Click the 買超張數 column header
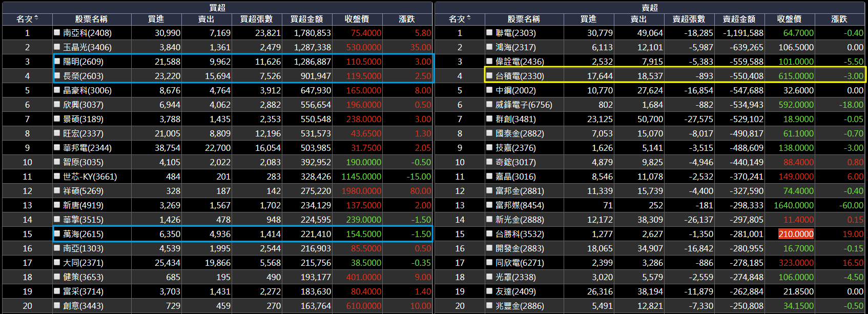Viewport: 868px width, 314px height. (x=257, y=19)
